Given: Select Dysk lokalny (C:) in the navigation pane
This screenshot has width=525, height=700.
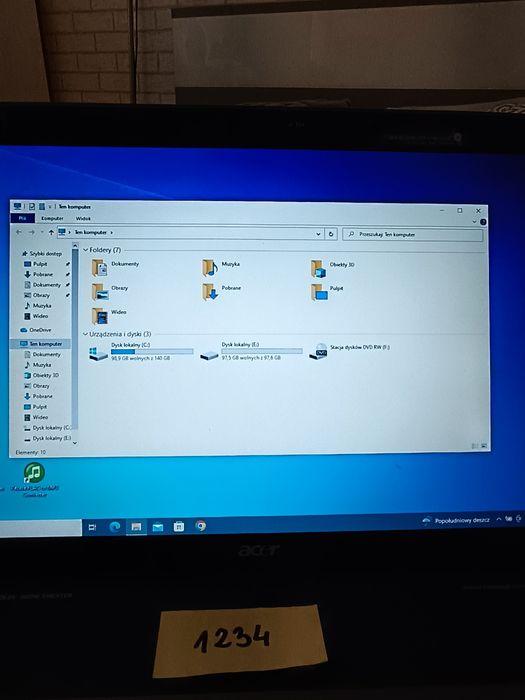Looking at the screenshot, I should [47, 428].
